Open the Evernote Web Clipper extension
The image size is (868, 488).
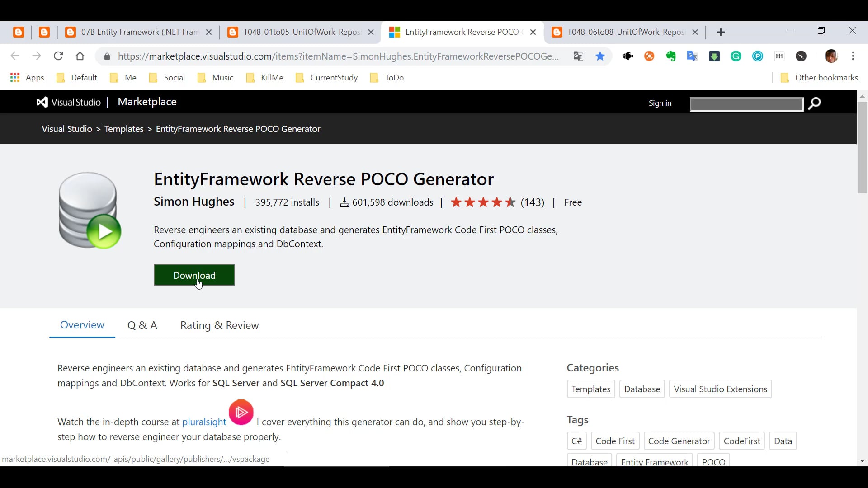coord(671,56)
